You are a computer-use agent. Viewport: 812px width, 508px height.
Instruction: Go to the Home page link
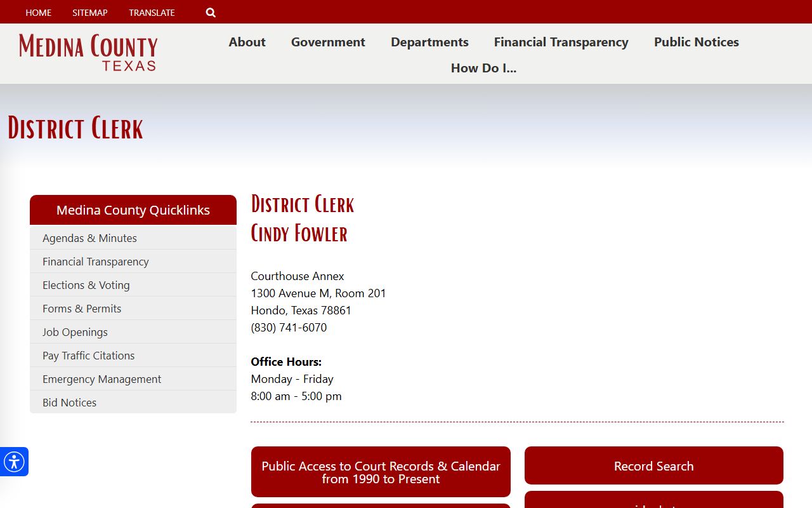pos(39,13)
